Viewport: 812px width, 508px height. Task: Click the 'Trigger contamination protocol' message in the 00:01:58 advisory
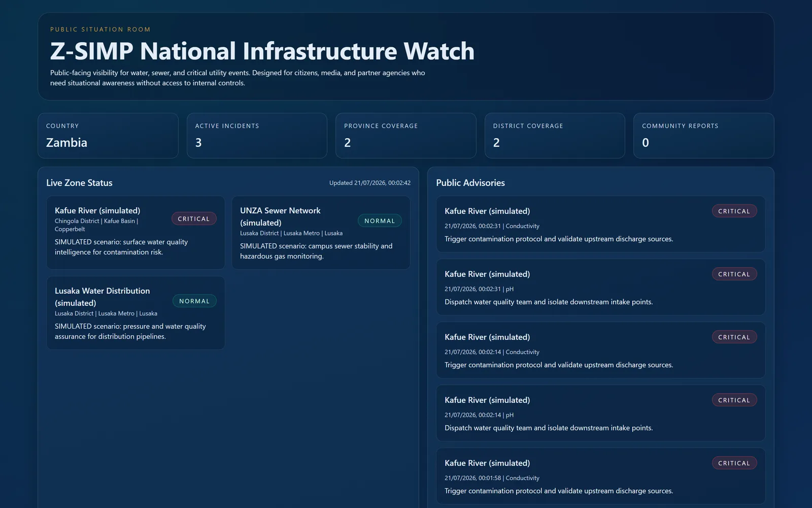(x=559, y=491)
